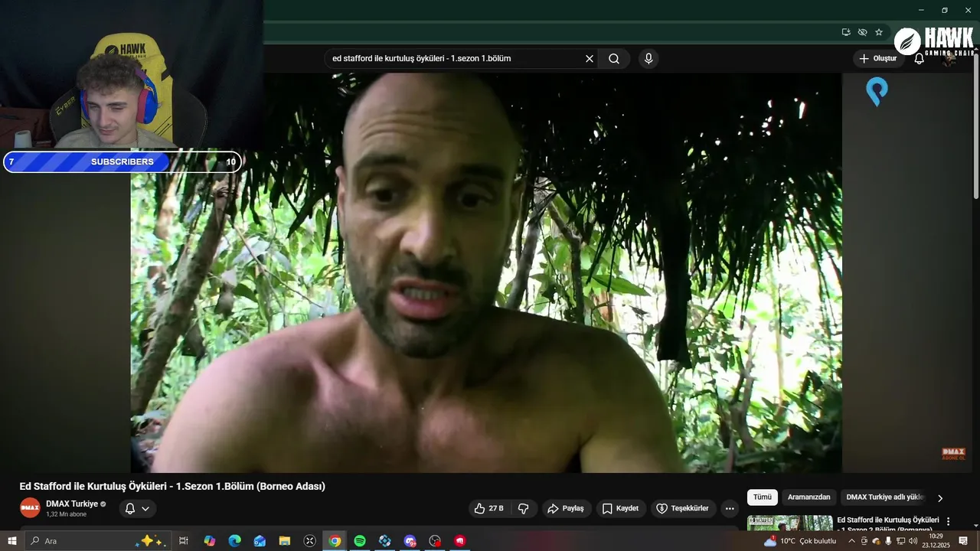The image size is (980, 551).
Task: Click the video player to pause
Action: pyautogui.click(x=486, y=272)
